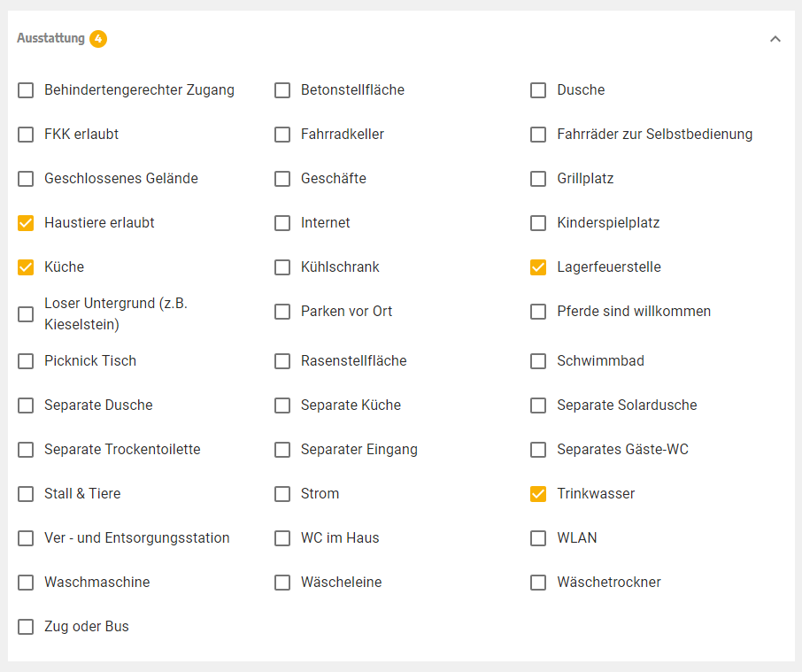Check the Behindertengerechter Zugang box
This screenshot has height=672, width=802.
[26, 90]
